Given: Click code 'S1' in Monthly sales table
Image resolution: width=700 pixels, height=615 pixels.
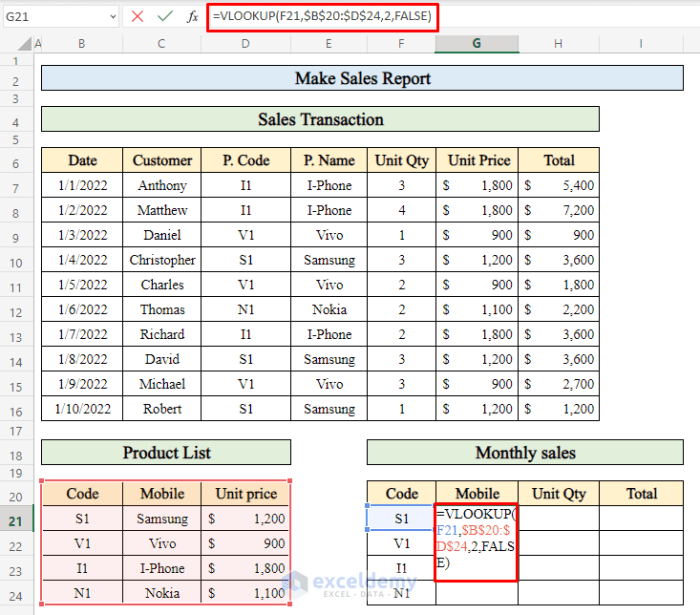Looking at the screenshot, I should click(401, 519).
